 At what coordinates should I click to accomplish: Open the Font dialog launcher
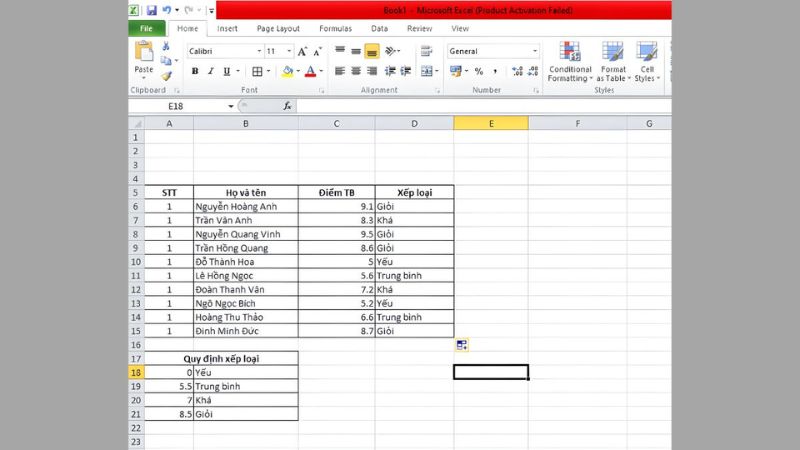tap(321, 91)
